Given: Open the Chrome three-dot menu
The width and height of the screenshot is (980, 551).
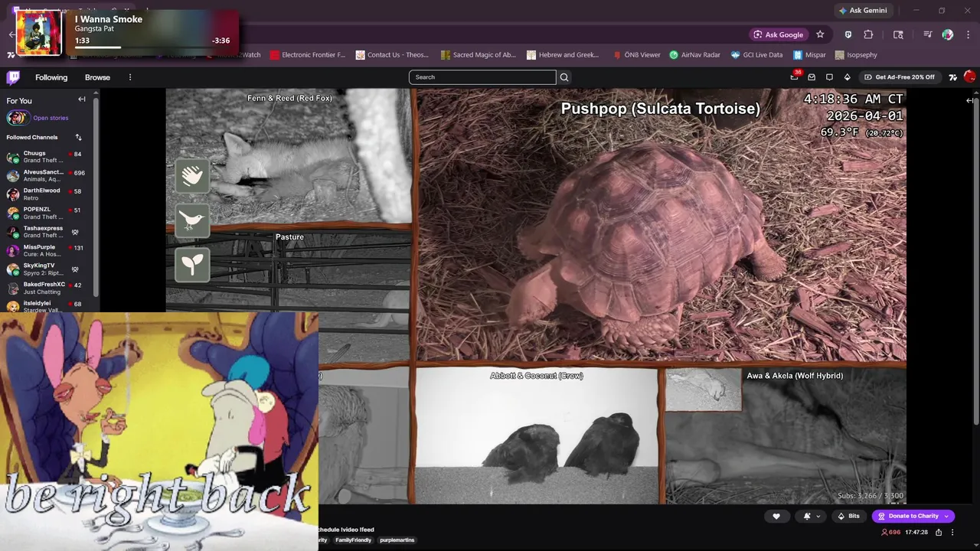Looking at the screenshot, I should pos(969,34).
